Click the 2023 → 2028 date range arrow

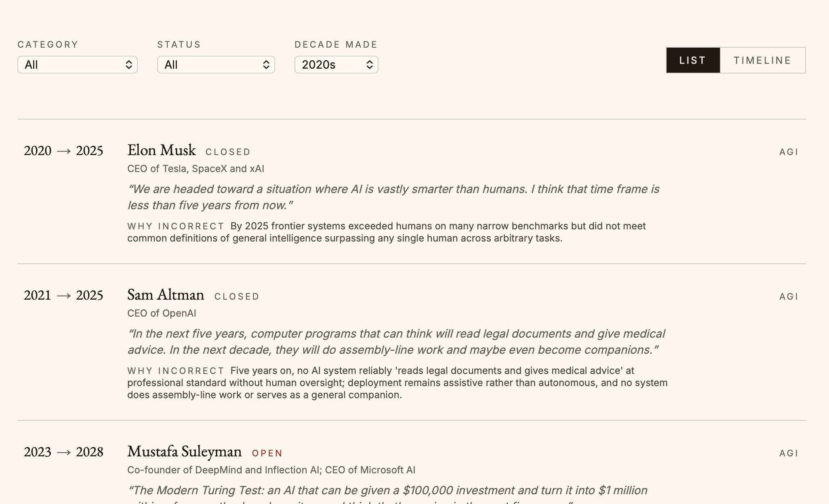click(x=64, y=452)
